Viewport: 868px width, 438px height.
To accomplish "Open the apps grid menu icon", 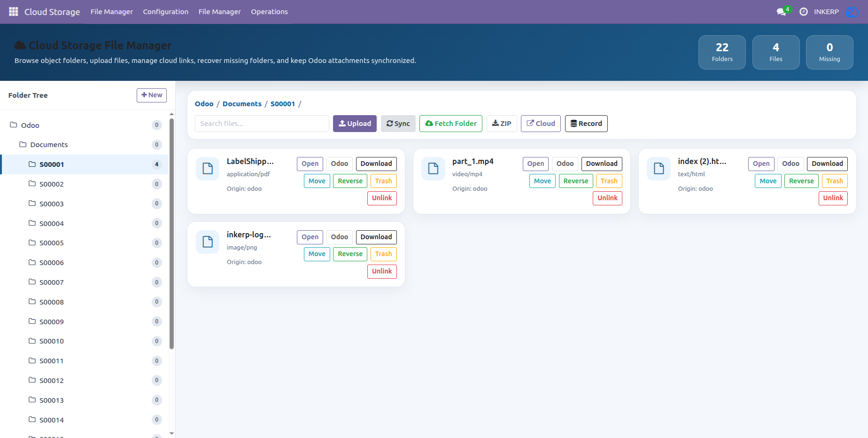I will pos(14,12).
